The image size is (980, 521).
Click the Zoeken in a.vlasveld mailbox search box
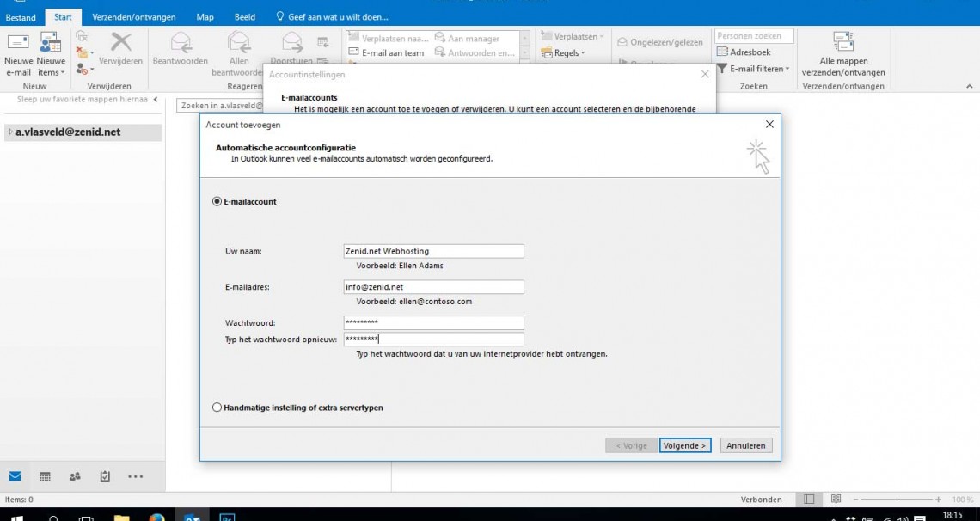pyautogui.click(x=220, y=107)
